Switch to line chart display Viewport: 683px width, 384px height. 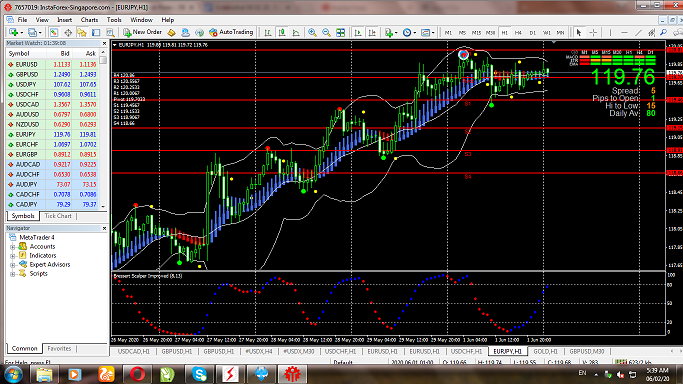pyautogui.click(x=296, y=32)
